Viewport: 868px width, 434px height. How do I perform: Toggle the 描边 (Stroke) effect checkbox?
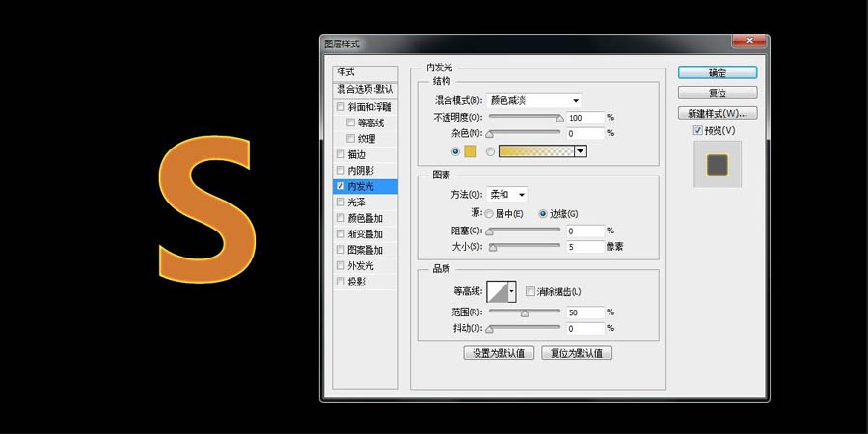coord(339,154)
